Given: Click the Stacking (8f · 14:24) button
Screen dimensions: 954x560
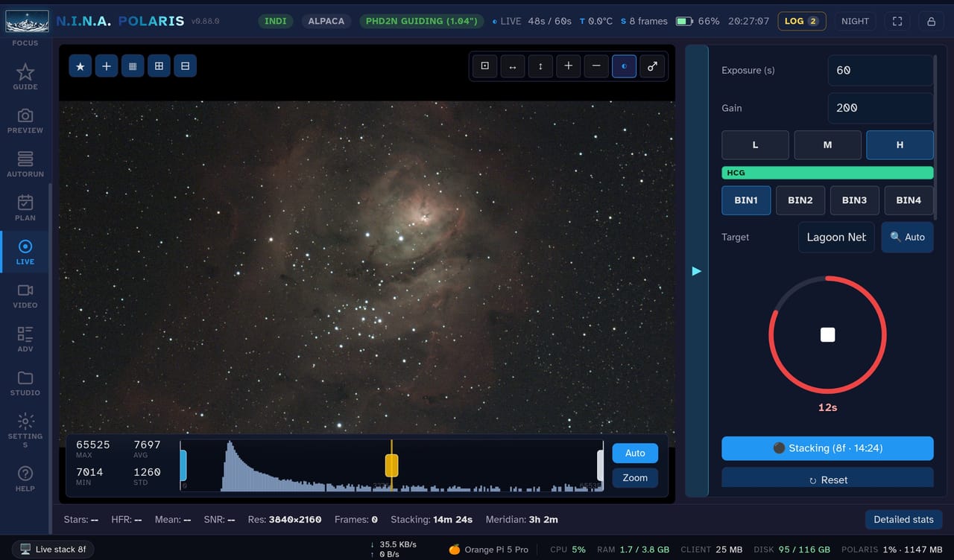Looking at the screenshot, I should (x=827, y=448).
